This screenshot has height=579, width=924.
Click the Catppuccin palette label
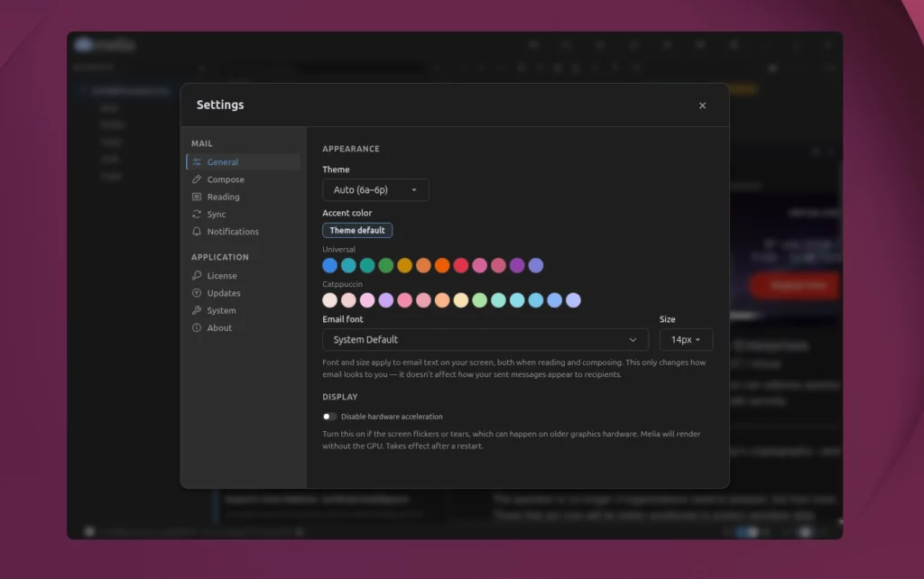pyautogui.click(x=342, y=284)
